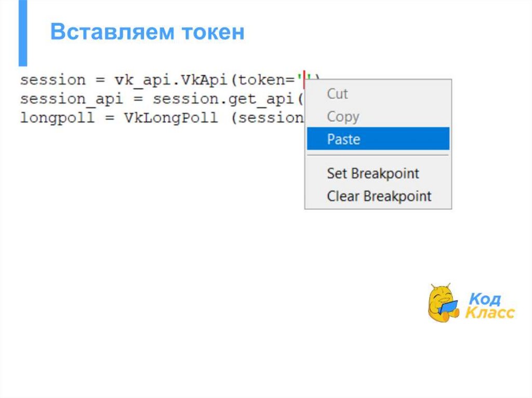
Task: Select the Set Breakpoint option
Action: [373, 173]
